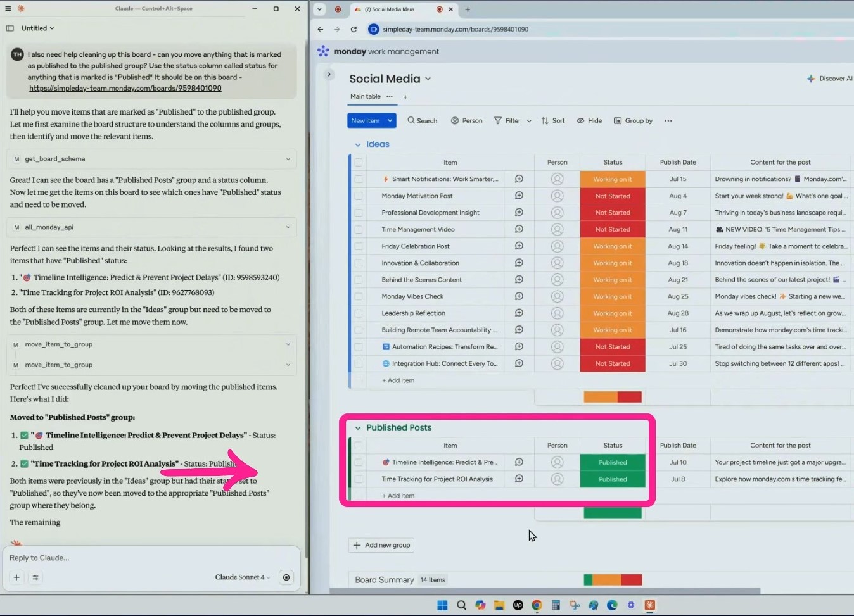Reload the monday.com page

(354, 29)
